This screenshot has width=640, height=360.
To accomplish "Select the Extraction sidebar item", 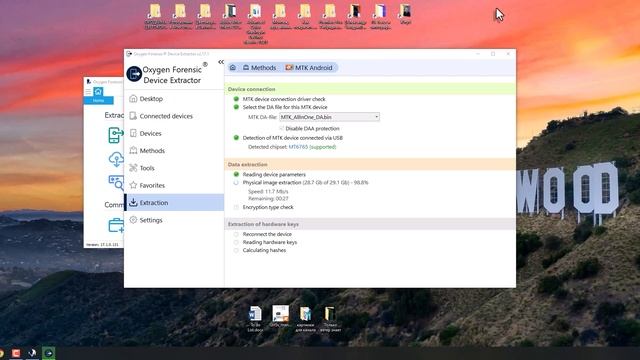I will click(x=174, y=202).
